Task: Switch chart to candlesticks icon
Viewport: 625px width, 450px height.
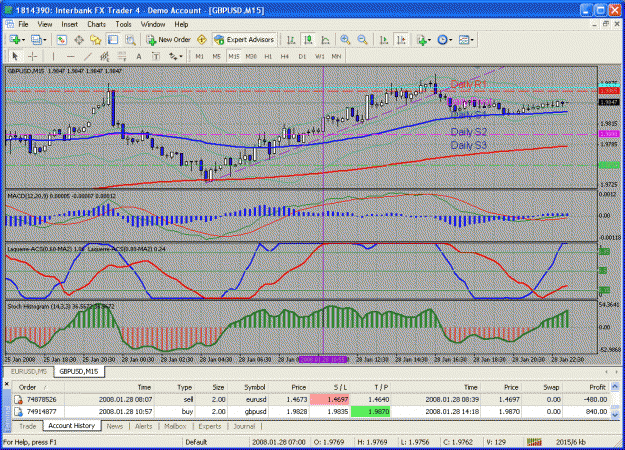Action: click(308, 40)
